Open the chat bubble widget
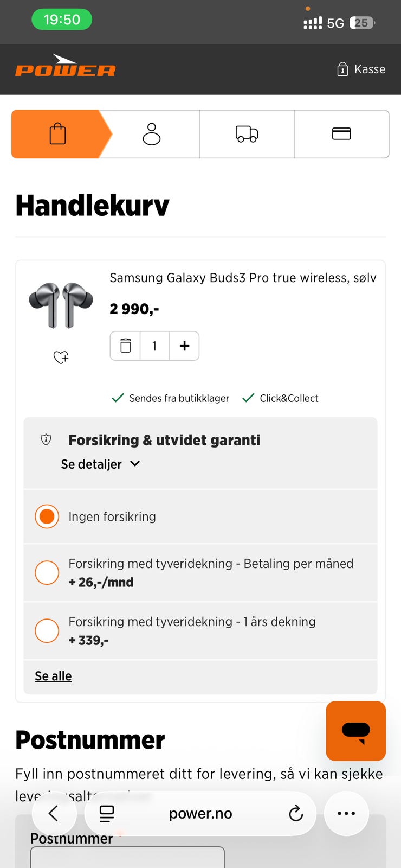Image resolution: width=401 pixels, height=868 pixels. [355, 731]
